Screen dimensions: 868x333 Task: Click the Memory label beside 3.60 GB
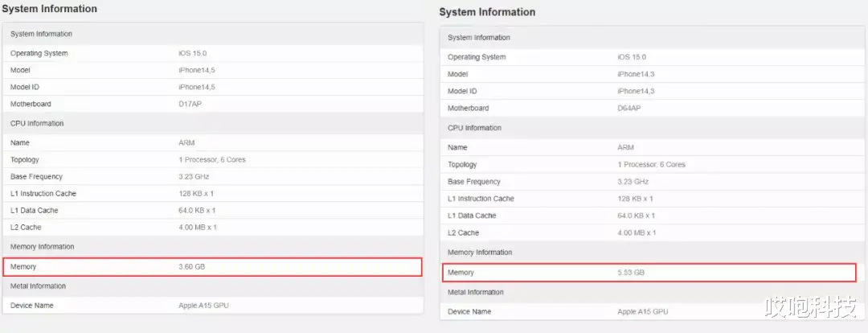[x=23, y=266]
